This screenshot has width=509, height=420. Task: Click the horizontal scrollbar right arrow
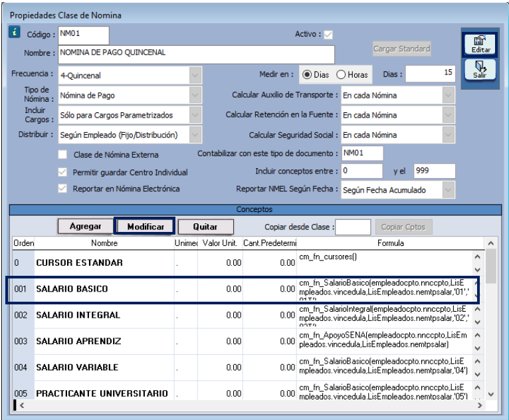(x=480, y=405)
